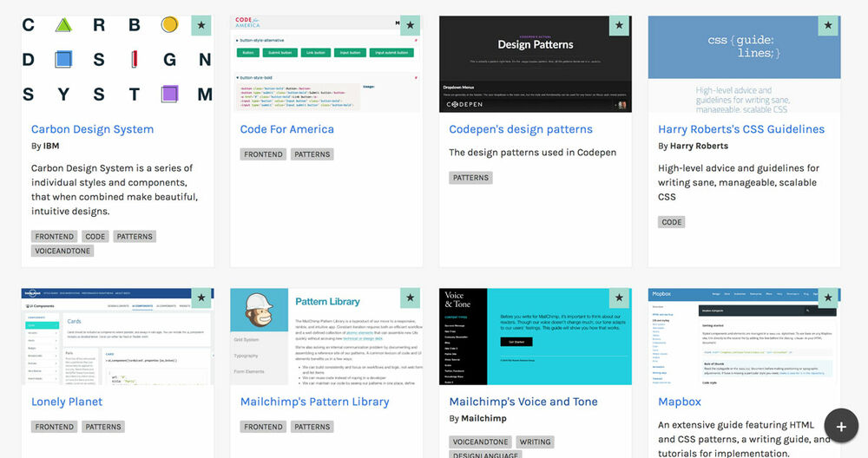Viewport: 868px width, 458px height.
Task: Select VOICEANDTONE tag on Carbon Design System
Action: [x=62, y=252]
